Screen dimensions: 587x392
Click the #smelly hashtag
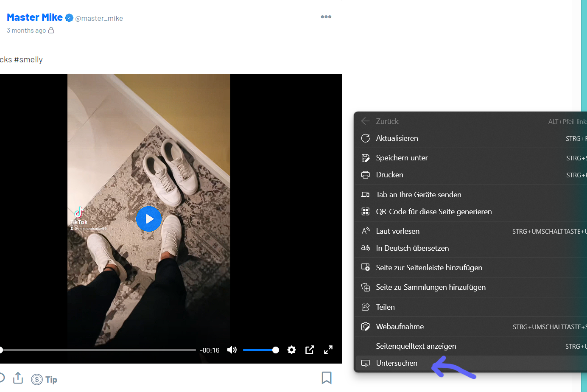click(28, 60)
